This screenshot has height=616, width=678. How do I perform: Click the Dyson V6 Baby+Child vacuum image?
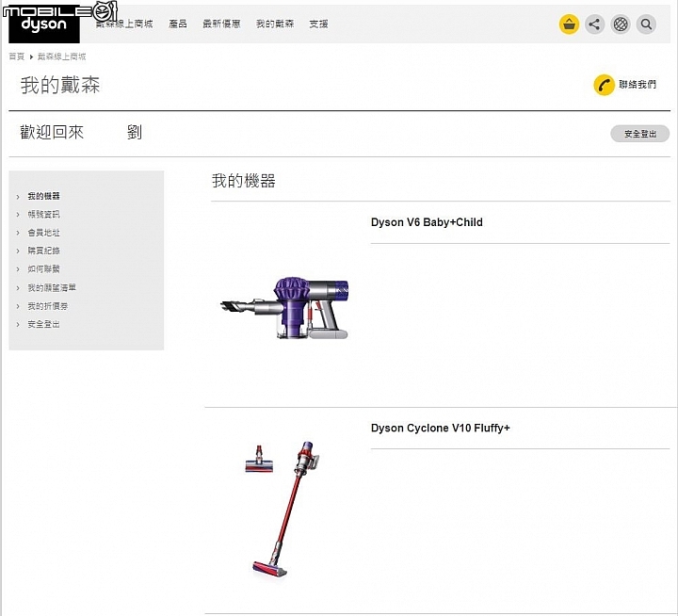click(284, 308)
